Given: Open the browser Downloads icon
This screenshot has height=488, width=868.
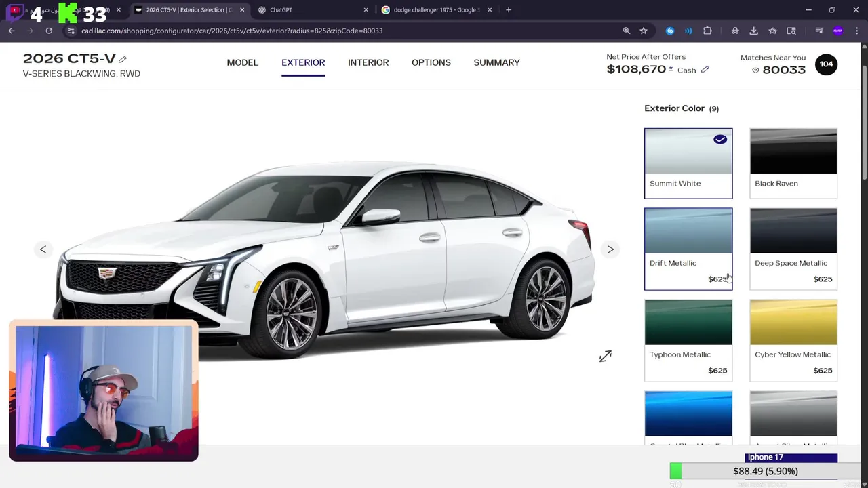Looking at the screenshot, I should [x=753, y=30].
